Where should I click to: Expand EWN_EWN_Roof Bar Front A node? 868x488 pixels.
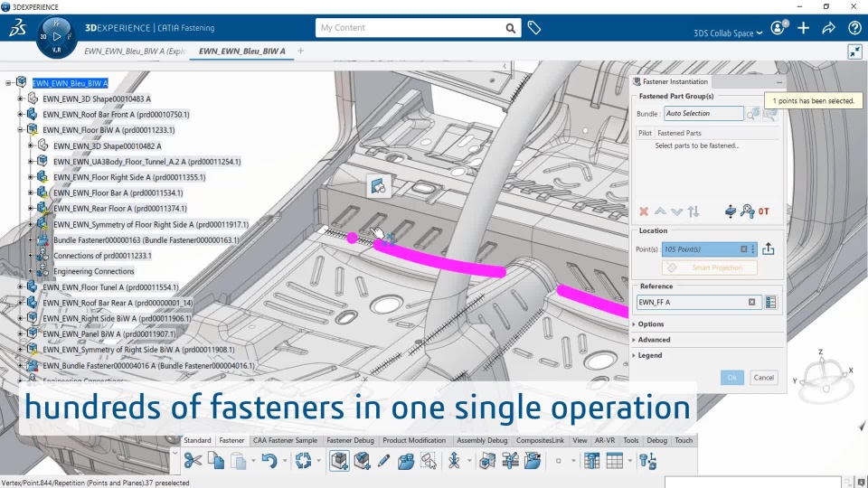pos(20,115)
